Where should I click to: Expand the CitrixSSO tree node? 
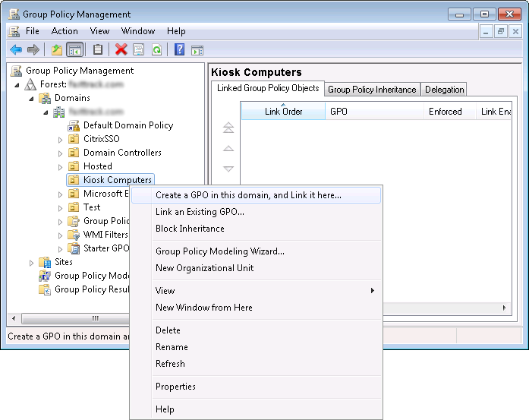pos(60,140)
